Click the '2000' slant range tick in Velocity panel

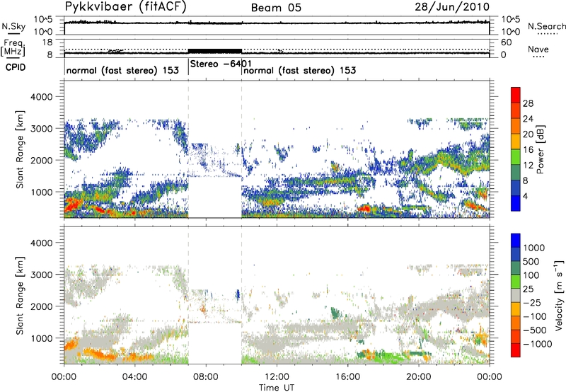point(41,306)
